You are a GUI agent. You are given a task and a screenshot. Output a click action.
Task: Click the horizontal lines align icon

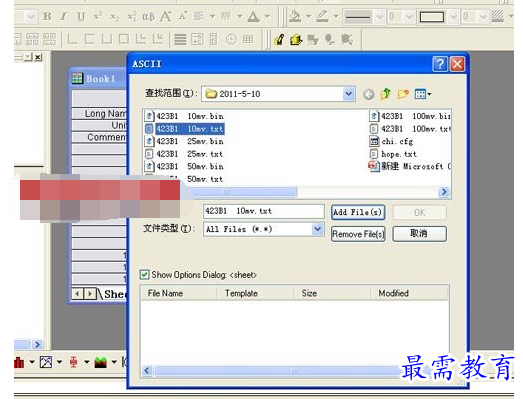click(180, 39)
